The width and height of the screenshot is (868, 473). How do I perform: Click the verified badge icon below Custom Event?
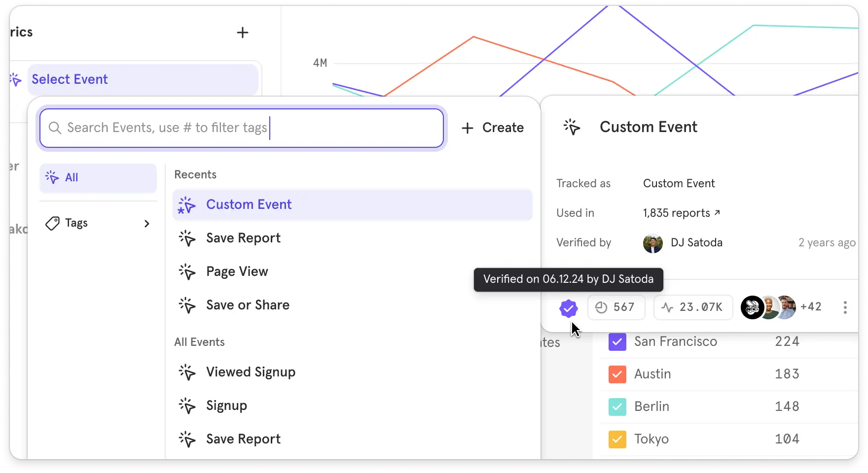[x=568, y=307]
